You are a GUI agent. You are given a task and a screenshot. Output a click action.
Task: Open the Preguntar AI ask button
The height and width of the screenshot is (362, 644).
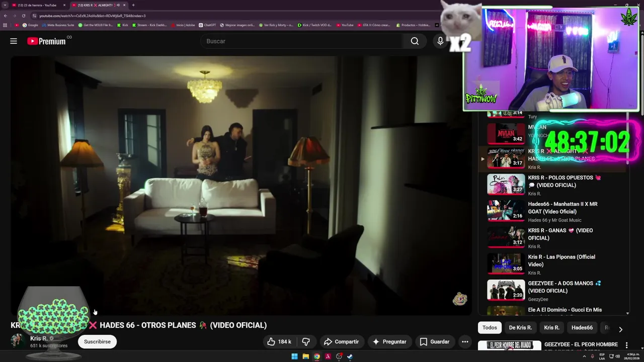(389, 342)
